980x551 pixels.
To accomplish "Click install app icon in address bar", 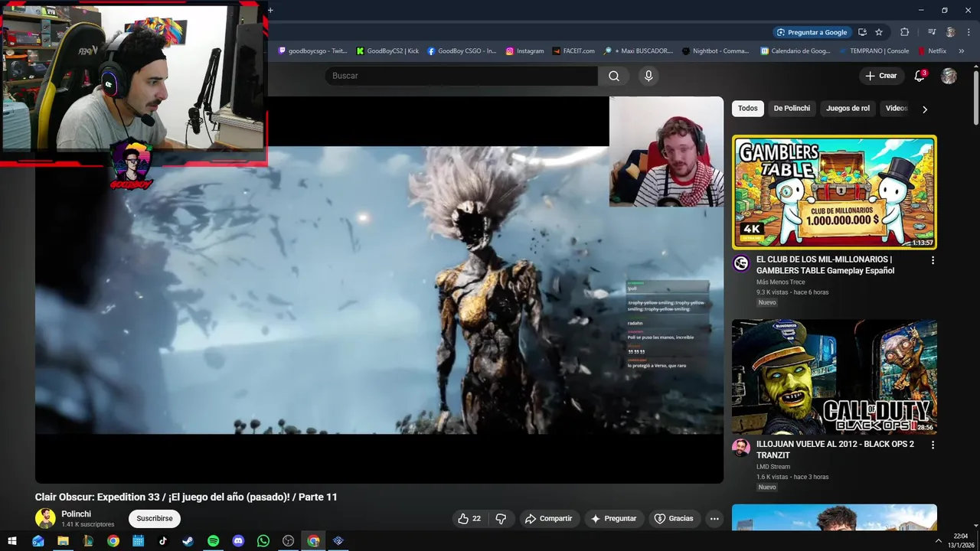I will (862, 32).
